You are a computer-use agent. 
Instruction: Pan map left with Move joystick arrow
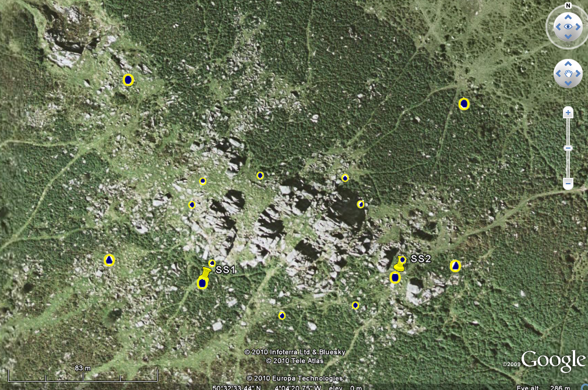click(x=558, y=74)
